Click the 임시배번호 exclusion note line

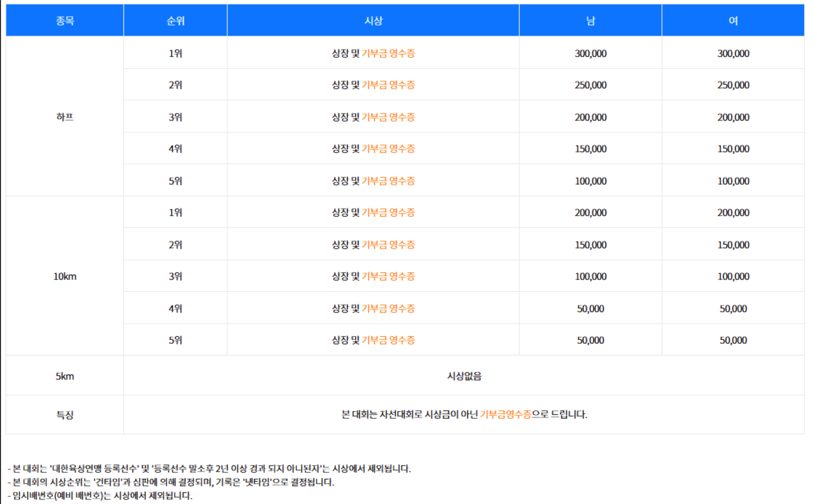[100, 496]
